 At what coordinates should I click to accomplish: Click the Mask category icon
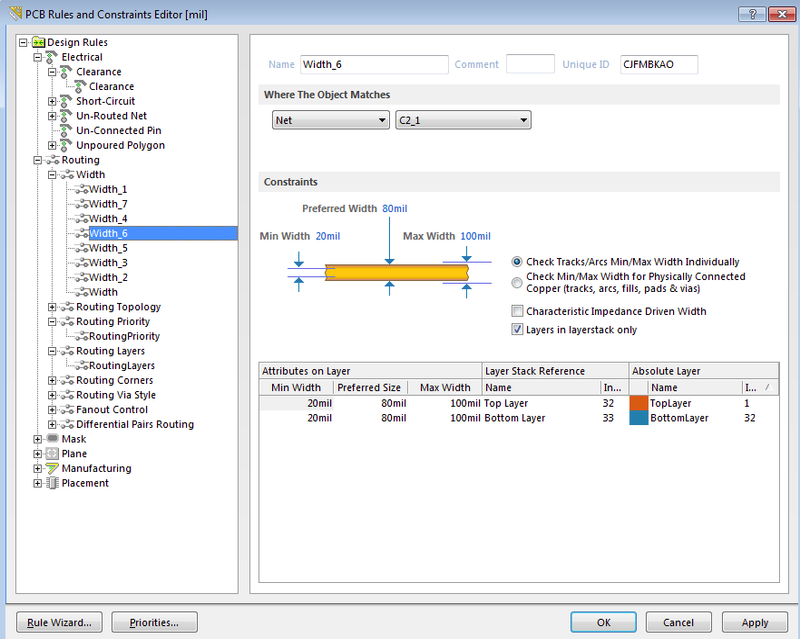[53, 439]
